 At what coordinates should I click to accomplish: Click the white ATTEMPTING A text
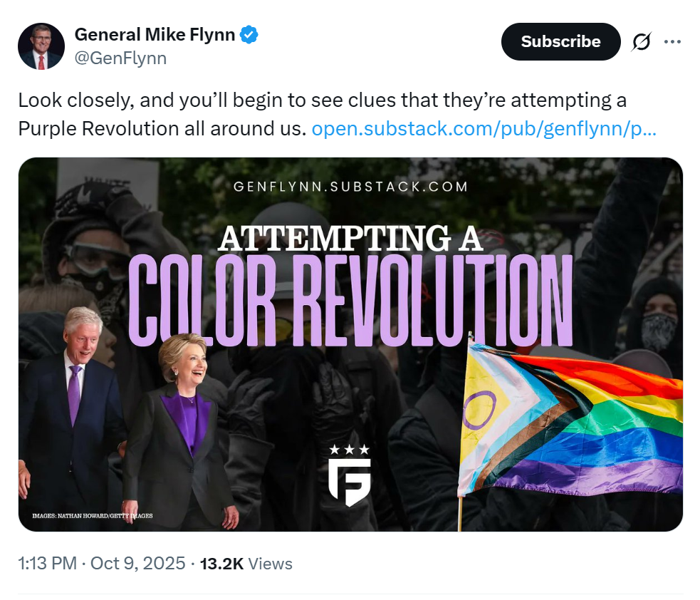(350, 237)
